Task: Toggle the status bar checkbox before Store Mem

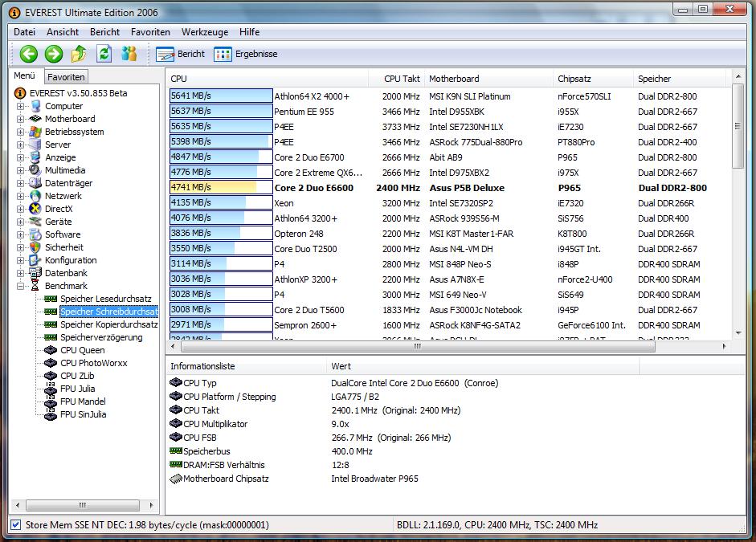Action: (x=16, y=525)
